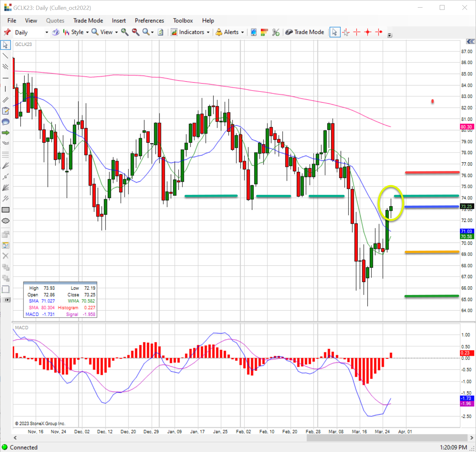Image resolution: width=476 pixels, height=452 pixels.
Task: Expand the left drawing toolbar overflow arrow
Action: click(7, 300)
